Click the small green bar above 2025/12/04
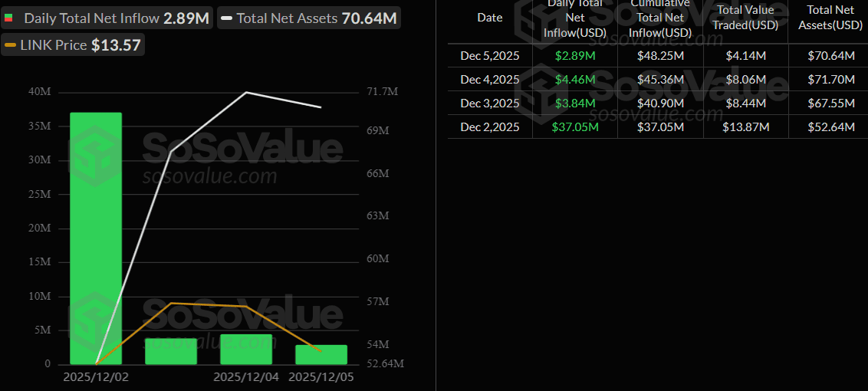 point(246,349)
